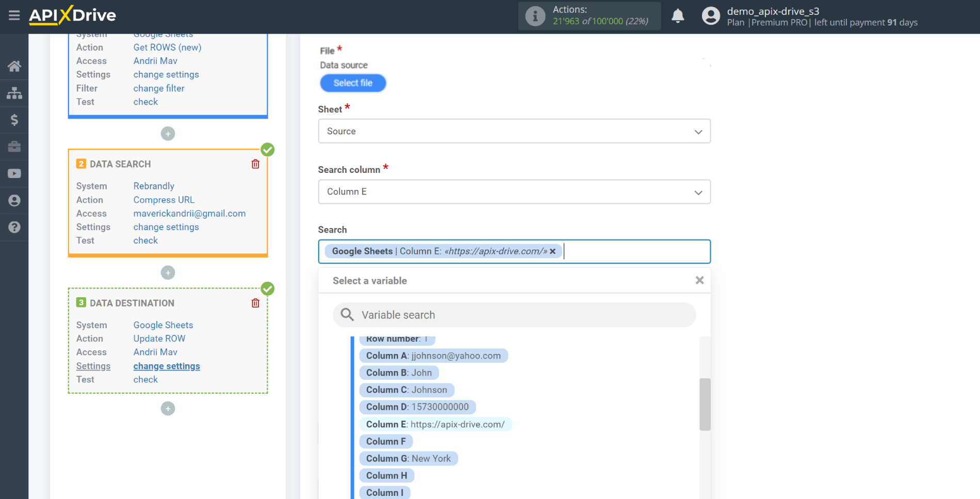Image resolution: width=980 pixels, height=499 pixels.
Task: Click the Actions info icon
Action: pyautogui.click(x=535, y=16)
